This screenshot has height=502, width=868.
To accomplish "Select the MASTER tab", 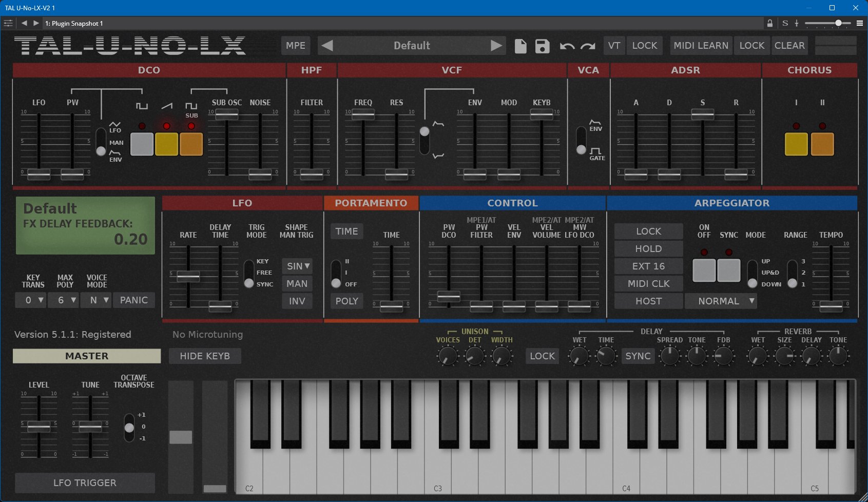I will pyautogui.click(x=87, y=356).
